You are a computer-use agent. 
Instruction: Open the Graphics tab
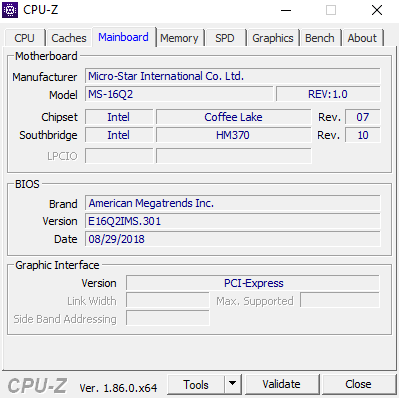coord(273,38)
